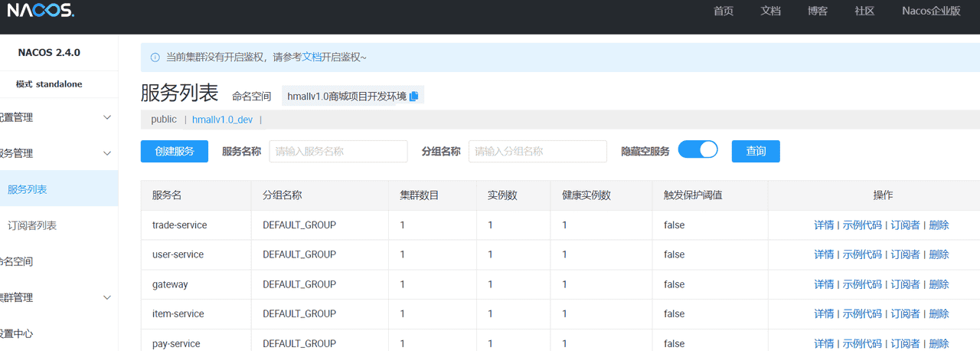Screen dimensions: 980x351
Task: Click the NACOS logo in header
Action: [41, 11]
